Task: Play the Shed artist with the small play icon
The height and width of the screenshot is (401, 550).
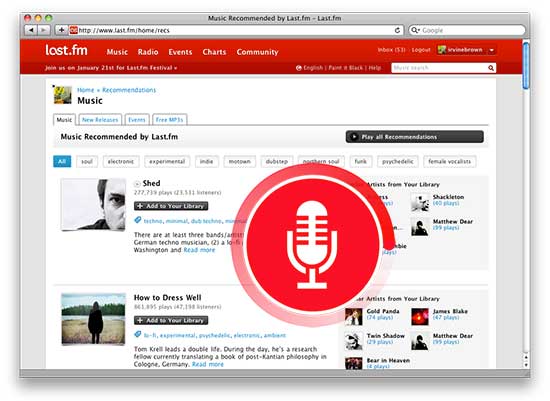Action: click(x=137, y=183)
